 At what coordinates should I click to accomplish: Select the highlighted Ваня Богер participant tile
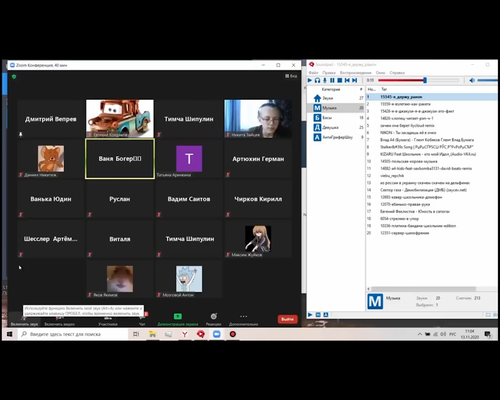[x=120, y=159]
